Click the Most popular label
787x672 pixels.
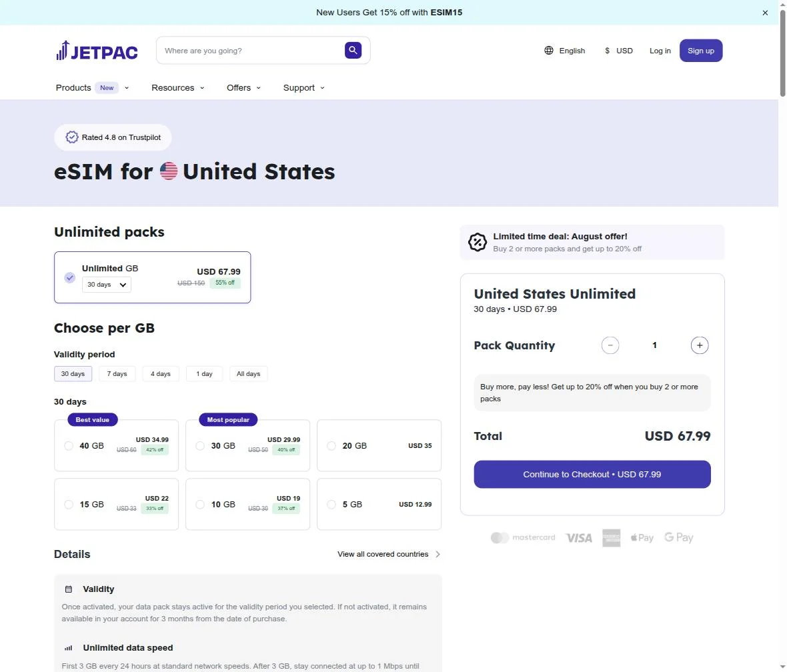228,419
